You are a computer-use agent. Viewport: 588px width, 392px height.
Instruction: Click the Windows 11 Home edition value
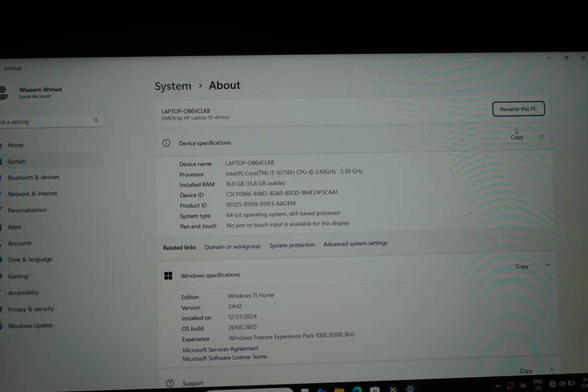(x=251, y=295)
